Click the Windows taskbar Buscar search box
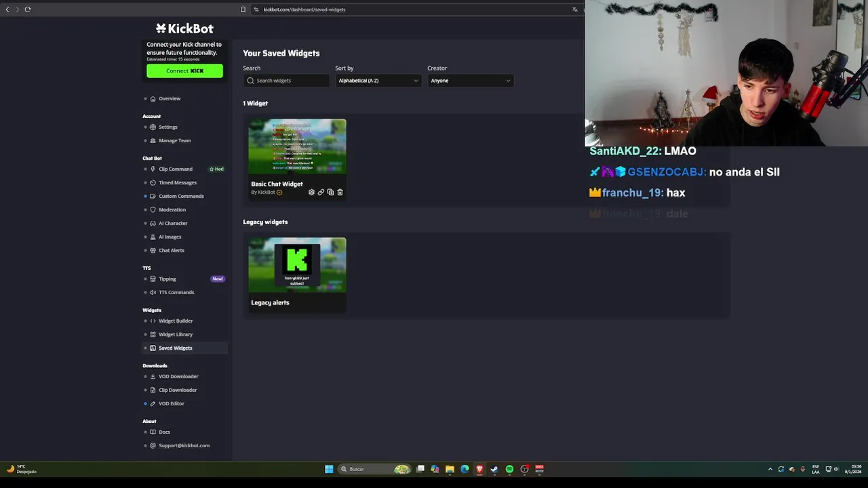This screenshot has width=868, height=488. tap(374, 469)
